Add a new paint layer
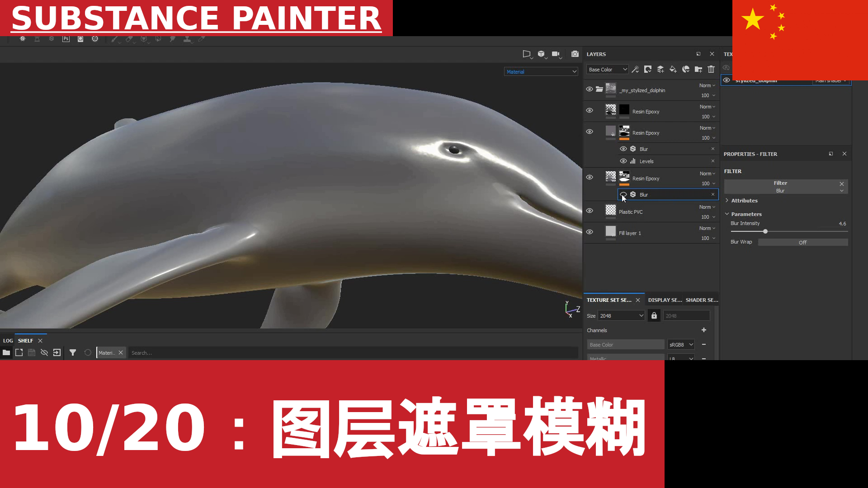Screen dimensions: 868x488 (x=660, y=69)
